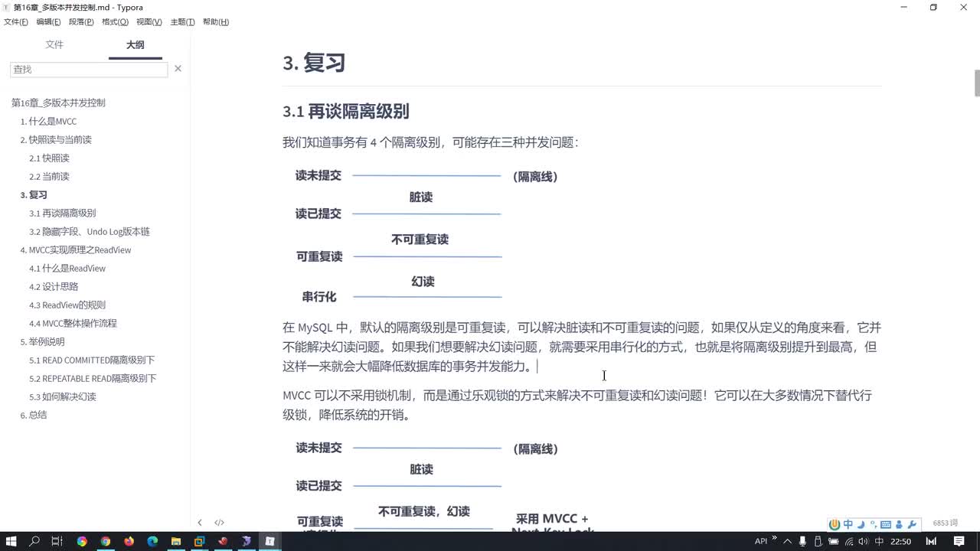The image size is (980, 551).
Task: Open Task View on the taskbar
Action: 57,541
